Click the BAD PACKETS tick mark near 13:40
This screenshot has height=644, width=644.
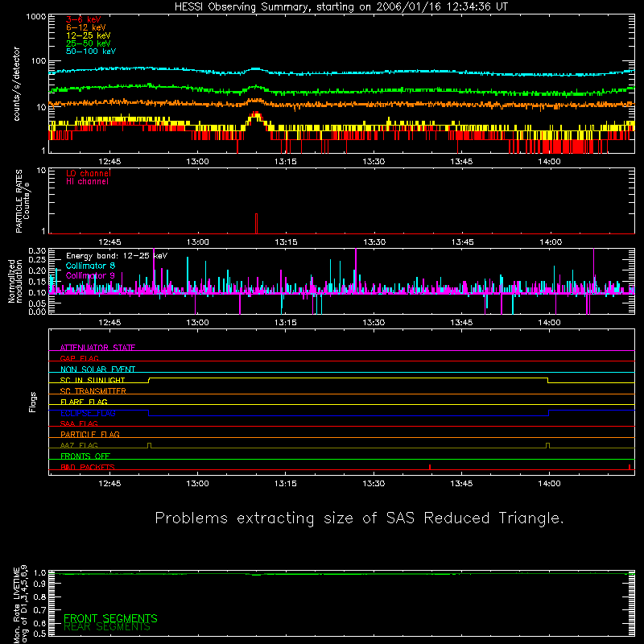tap(430, 467)
